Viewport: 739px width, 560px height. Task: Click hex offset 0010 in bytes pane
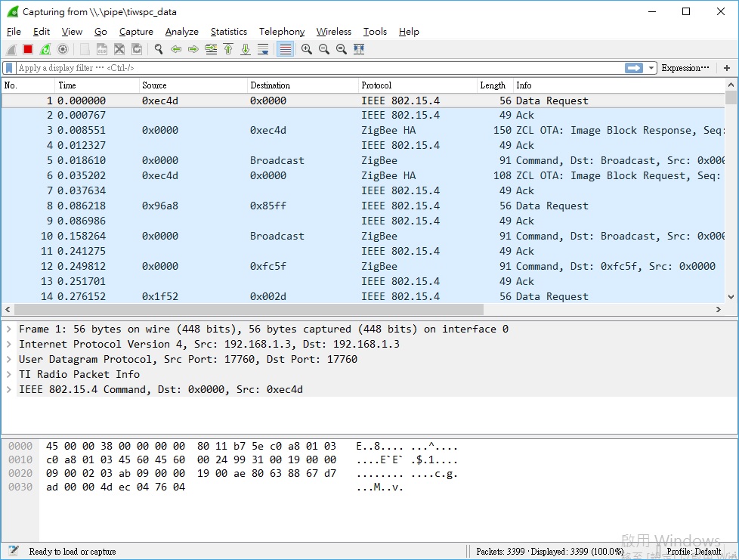pos(20,459)
